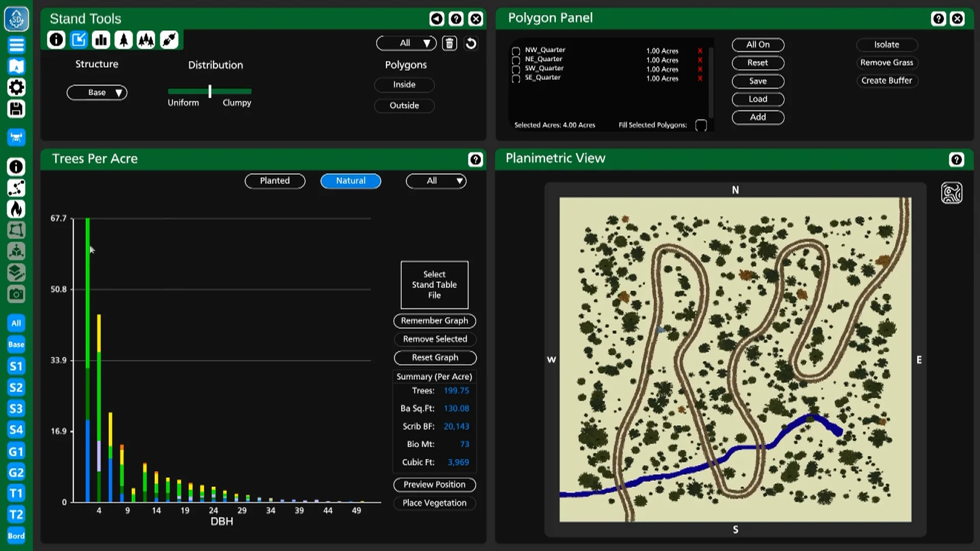This screenshot has width=980, height=551.
Task: Open the drone view sidebar icon
Action: [16, 137]
